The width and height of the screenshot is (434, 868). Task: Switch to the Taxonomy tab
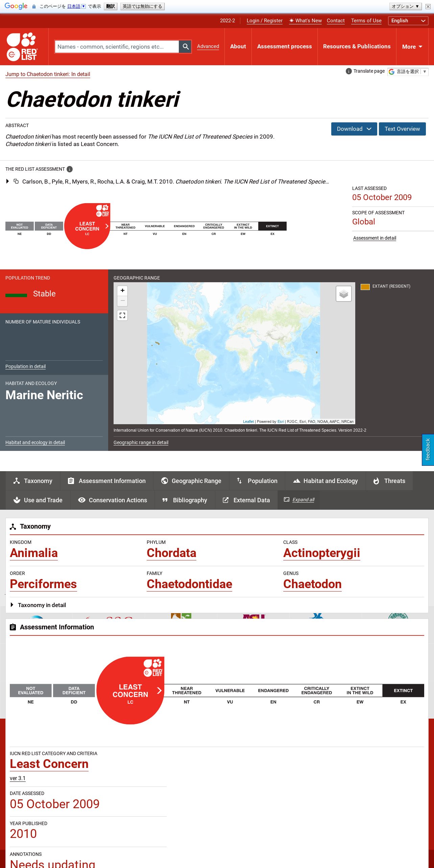click(x=33, y=481)
